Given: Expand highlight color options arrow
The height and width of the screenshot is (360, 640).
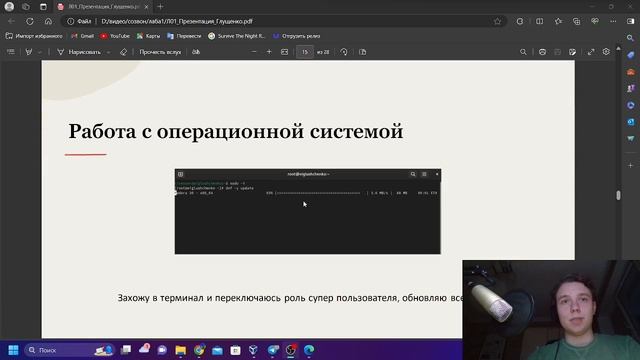Looking at the screenshot, I should point(40,52).
